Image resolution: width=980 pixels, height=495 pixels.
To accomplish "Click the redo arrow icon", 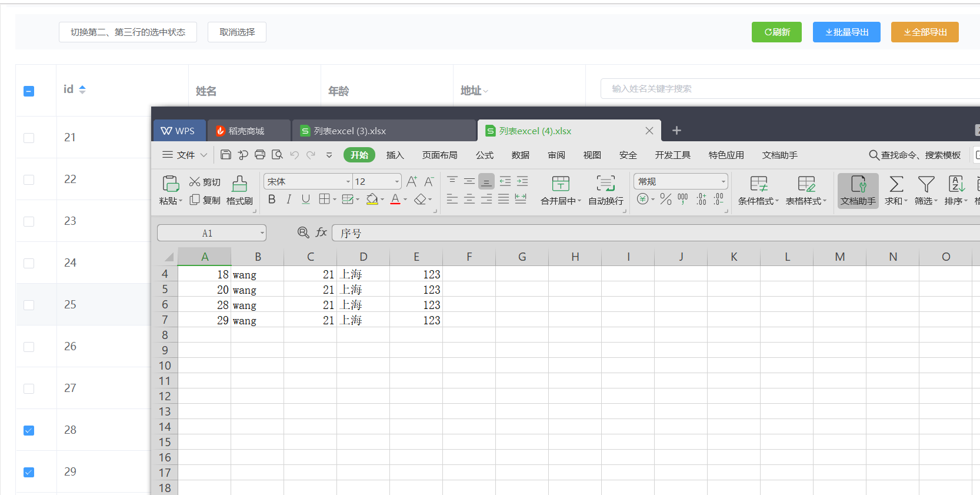I will click(311, 155).
